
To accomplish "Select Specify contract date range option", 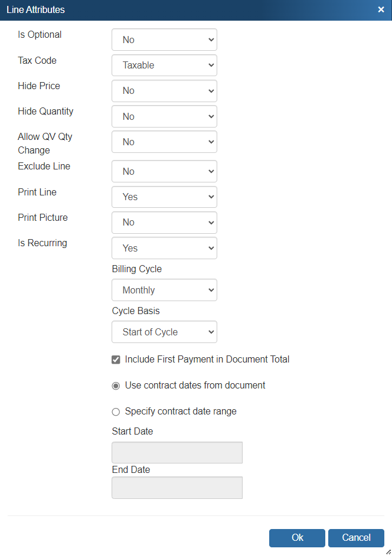I will pyautogui.click(x=116, y=412).
